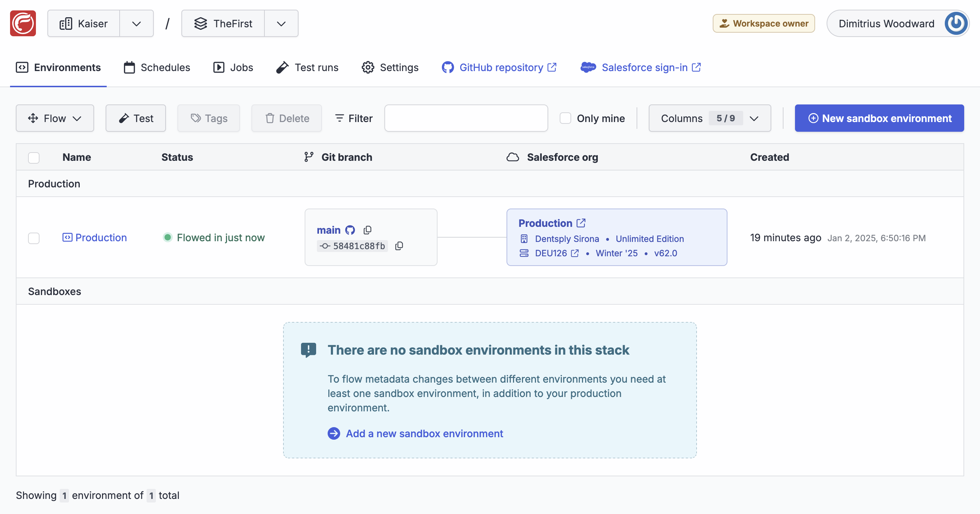Screen dimensions: 980x514
Task: Click the v62.0 API version text
Action: 665,253
